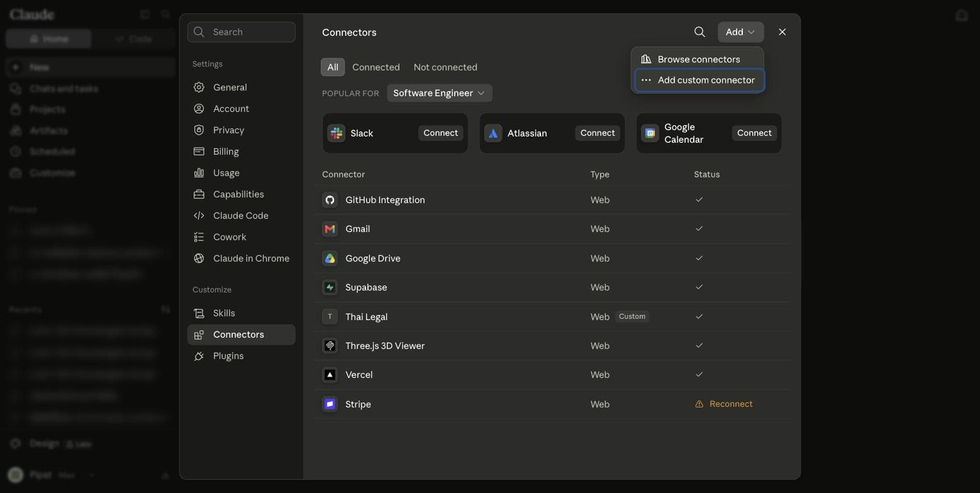Open Capabilities settings
This screenshot has width=980, height=493.
241,194
